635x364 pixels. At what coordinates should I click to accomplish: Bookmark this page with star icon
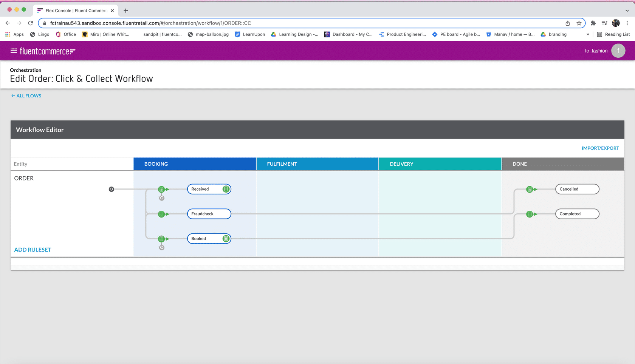pos(579,23)
